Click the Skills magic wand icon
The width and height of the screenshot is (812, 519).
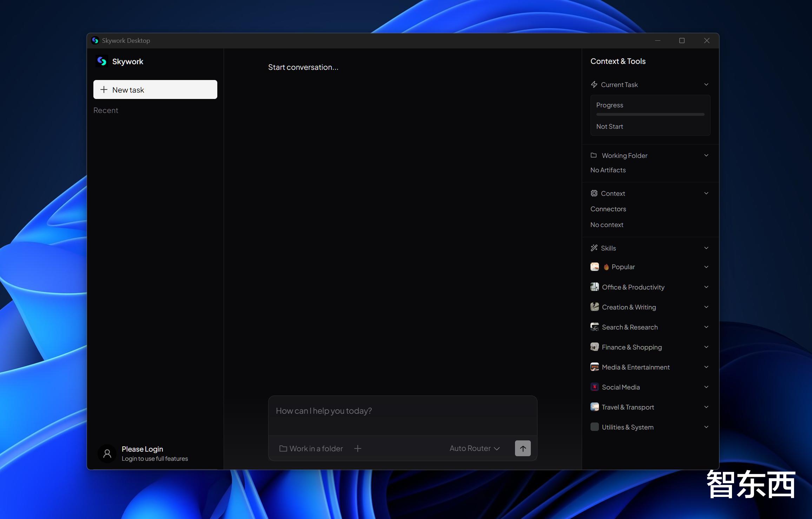(594, 248)
